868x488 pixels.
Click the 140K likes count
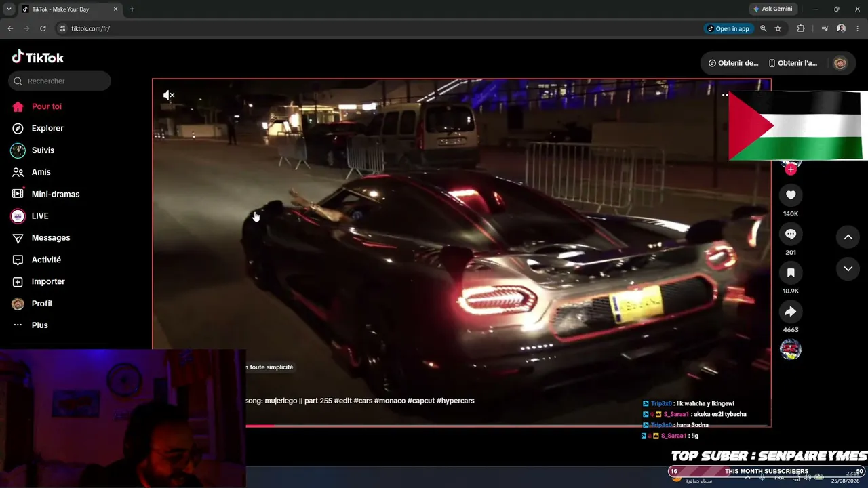click(791, 214)
